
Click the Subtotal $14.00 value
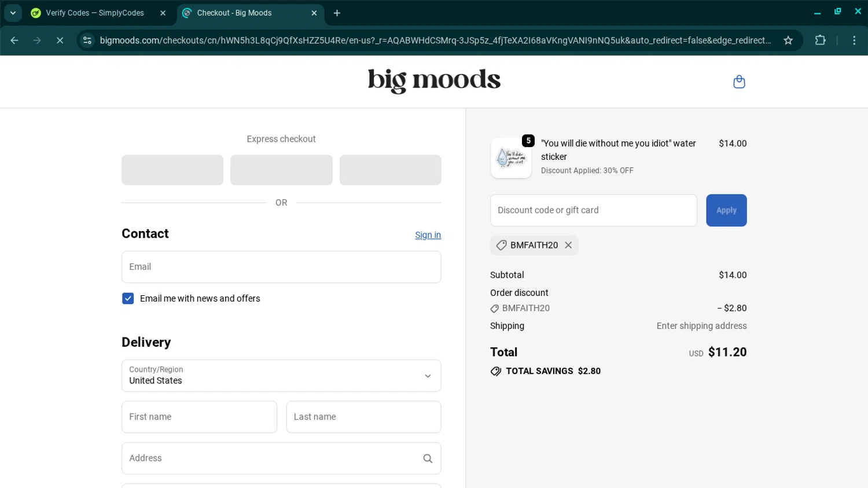point(733,275)
